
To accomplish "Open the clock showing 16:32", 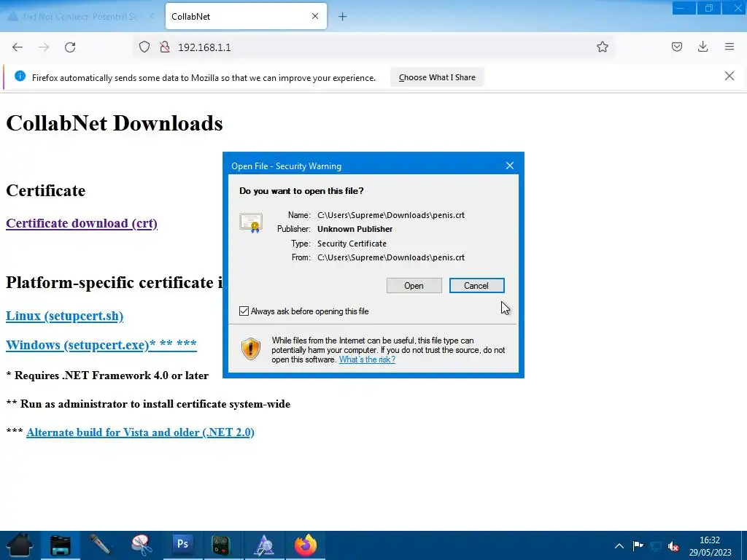I will (x=710, y=545).
